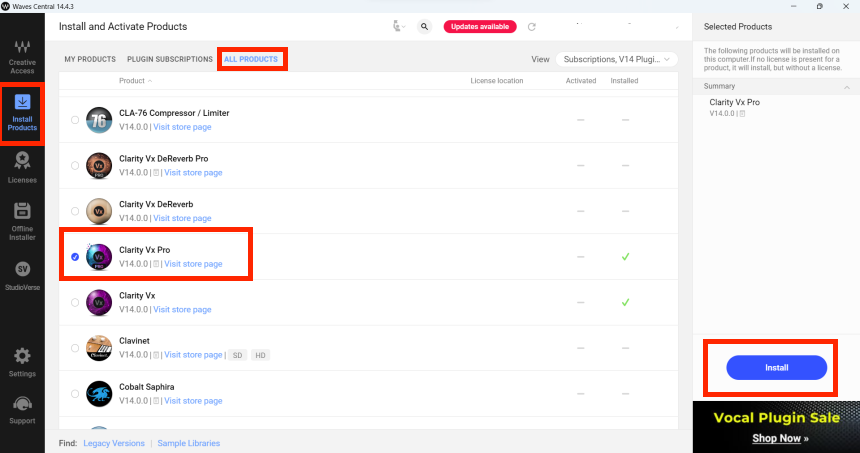The width and height of the screenshot is (860, 453).
Task: Click the notes icon in Clavinet row
Action: click(x=156, y=355)
